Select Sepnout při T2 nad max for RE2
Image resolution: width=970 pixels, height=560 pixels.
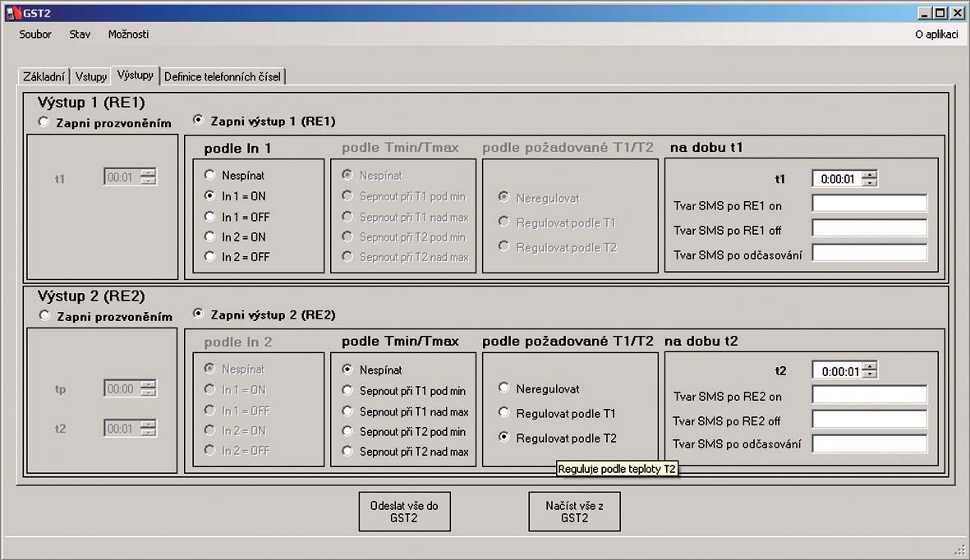pyautogui.click(x=405, y=451)
